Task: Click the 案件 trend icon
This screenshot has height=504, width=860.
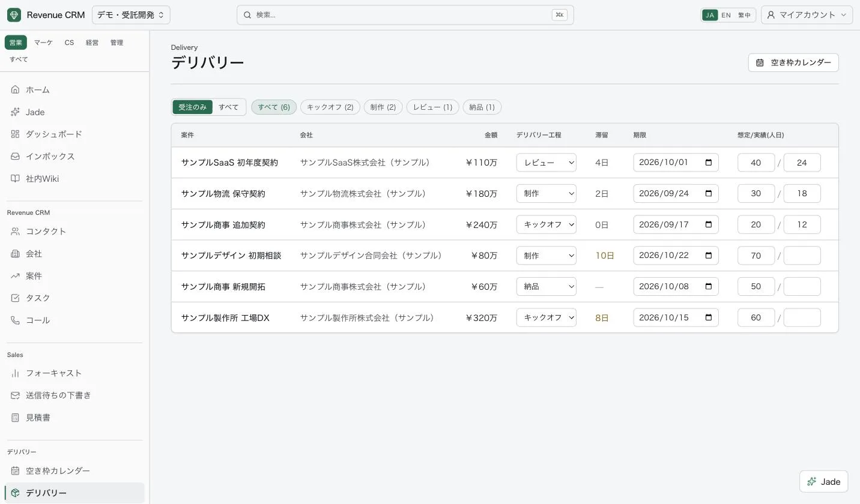Action: (16, 276)
